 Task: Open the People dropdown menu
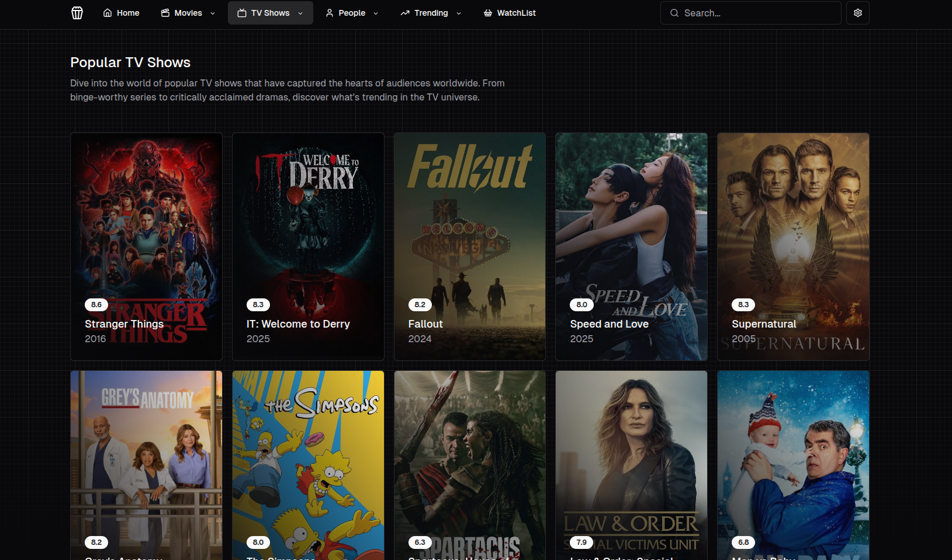(x=375, y=13)
